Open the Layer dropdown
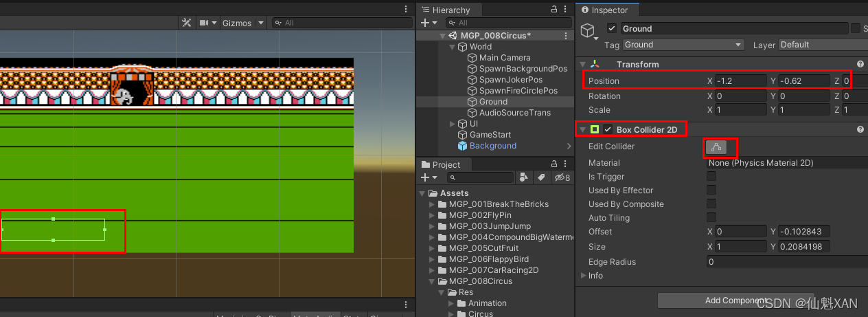868x317 pixels. (x=823, y=45)
